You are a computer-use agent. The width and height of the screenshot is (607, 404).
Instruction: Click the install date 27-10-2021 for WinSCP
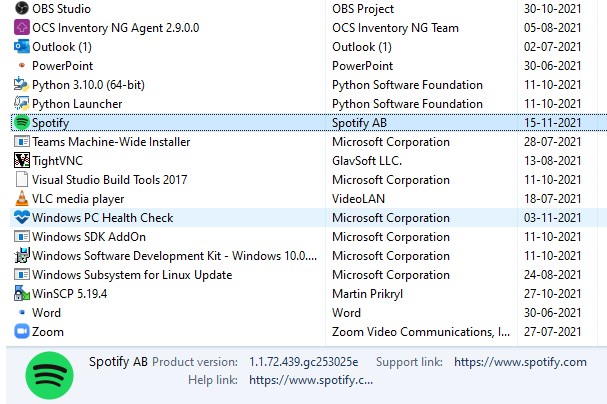point(552,294)
